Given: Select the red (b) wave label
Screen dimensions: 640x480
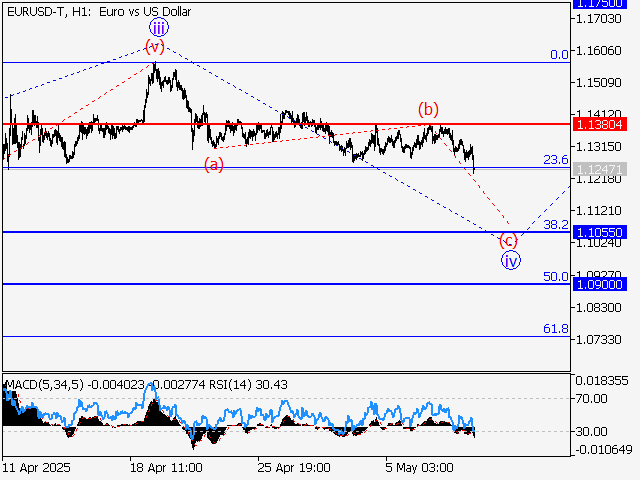Looking at the screenshot, I should coord(428,109).
